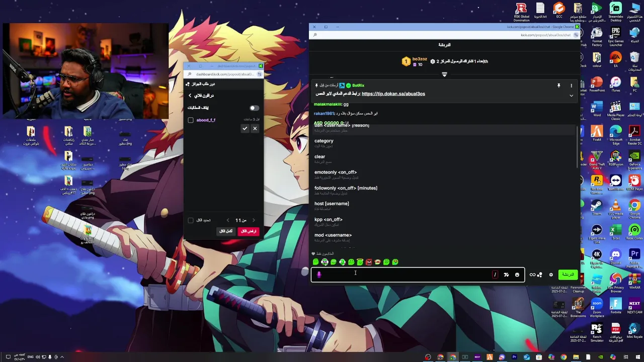Go to previous page in rewards pagination
The height and width of the screenshot is (362, 644).
(x=228, y=220)
